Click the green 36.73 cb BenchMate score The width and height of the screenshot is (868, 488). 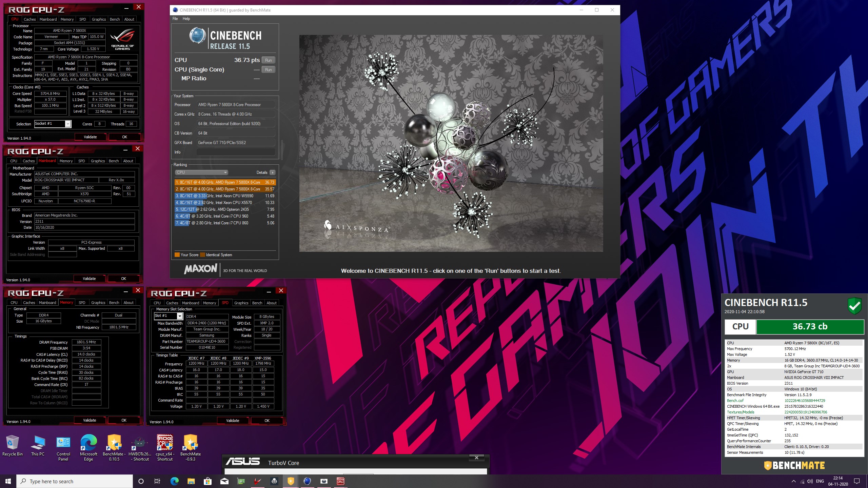pos(810,327)
